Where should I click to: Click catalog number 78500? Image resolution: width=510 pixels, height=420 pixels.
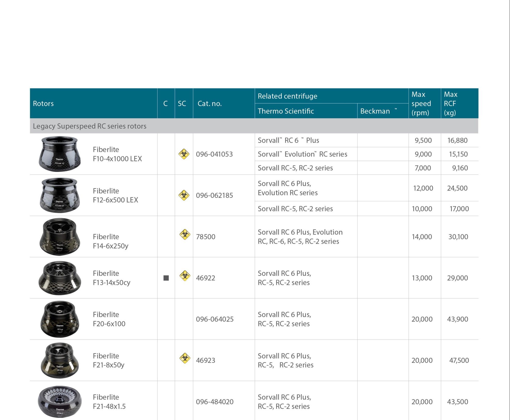pos(205,236)
